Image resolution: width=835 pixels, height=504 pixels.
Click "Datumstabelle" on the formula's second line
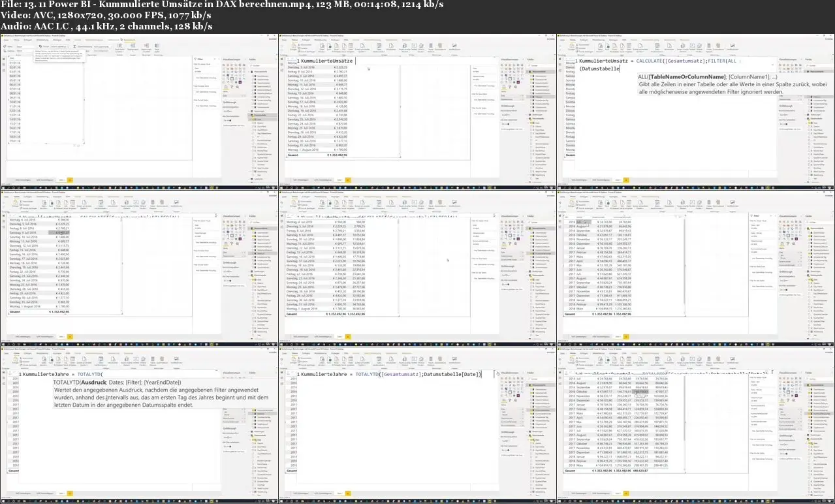tap(600, 69)
